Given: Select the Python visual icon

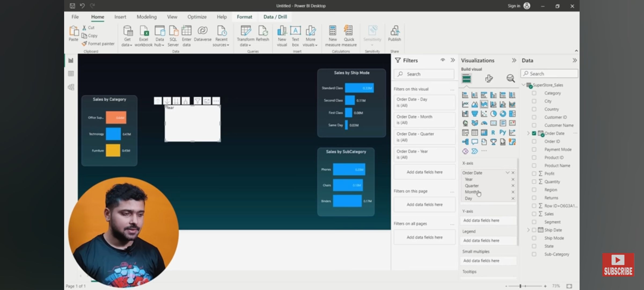Looking at the screenshot, I should [x=503, y=132].
